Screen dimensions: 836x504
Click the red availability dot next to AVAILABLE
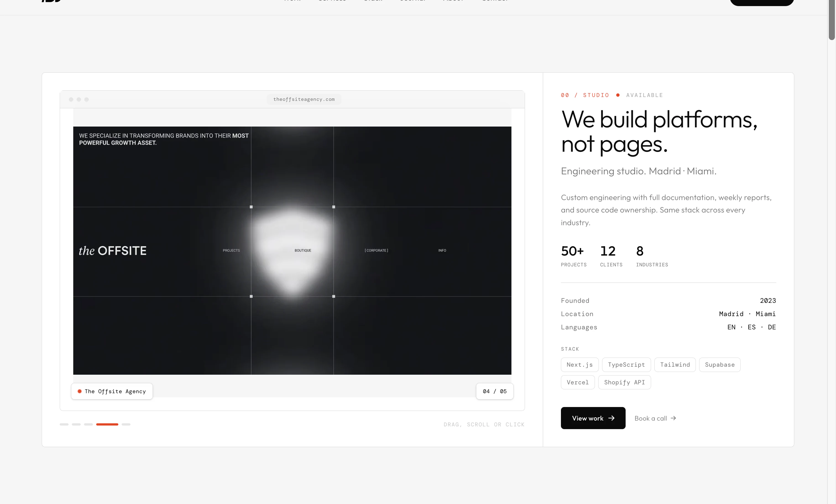(x=618, y=95)
